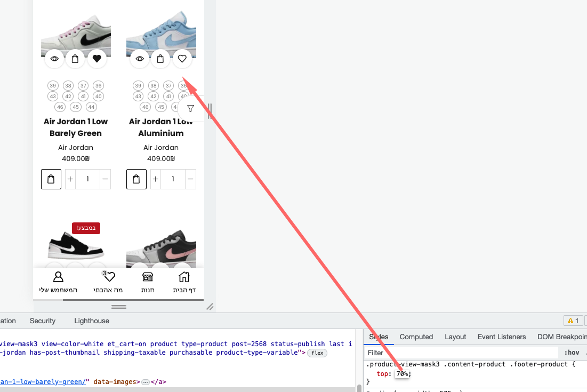Viewport: 587px width, 392px height.
Task: Open the black and white shoe with sale badge
Action: click(76, 245)
